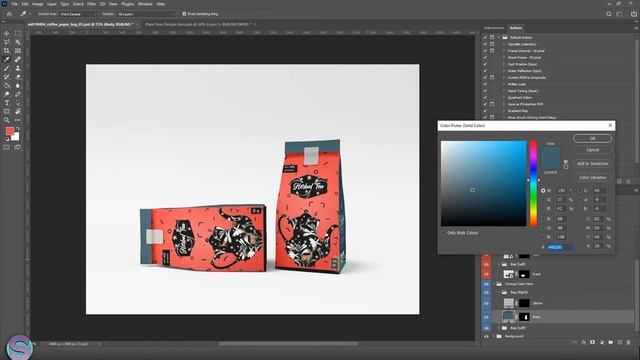Enable Only Web Colors checkbox
640x360 pixels.
coord(443,233)
